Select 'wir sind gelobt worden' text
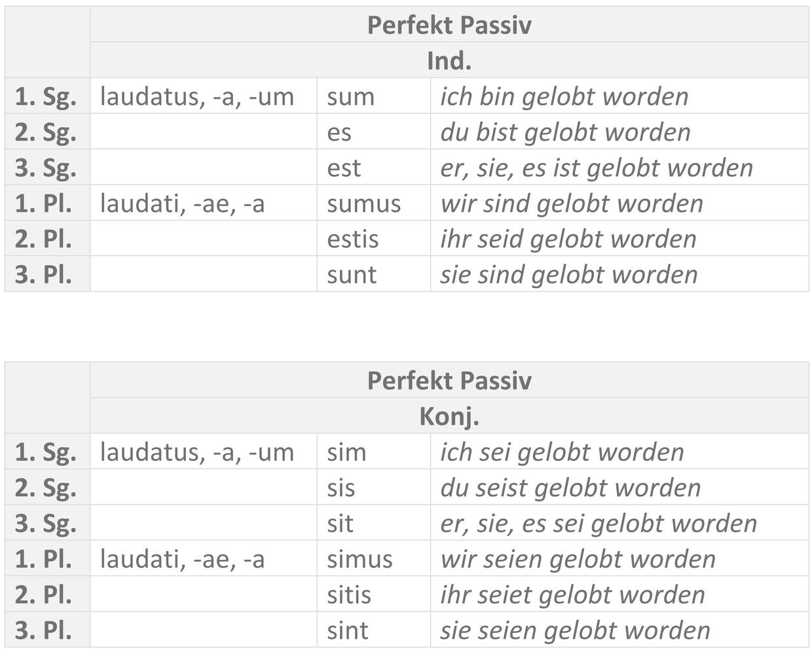 572,204
